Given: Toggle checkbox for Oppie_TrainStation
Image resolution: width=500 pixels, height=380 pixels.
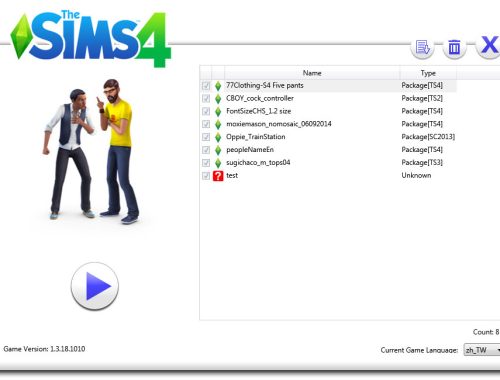Looking at the screenshot, I should [206, 137].
